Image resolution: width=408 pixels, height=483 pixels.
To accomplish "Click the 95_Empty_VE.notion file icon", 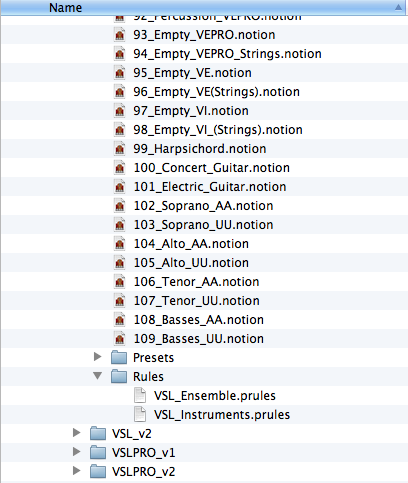I will coord(120,73).
